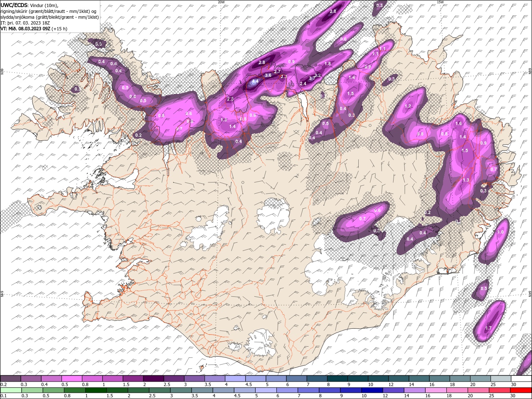Pick the light lavender 4–4.5 snow legend swatch
Screen dimensions: 532x399
pos(235,379)
